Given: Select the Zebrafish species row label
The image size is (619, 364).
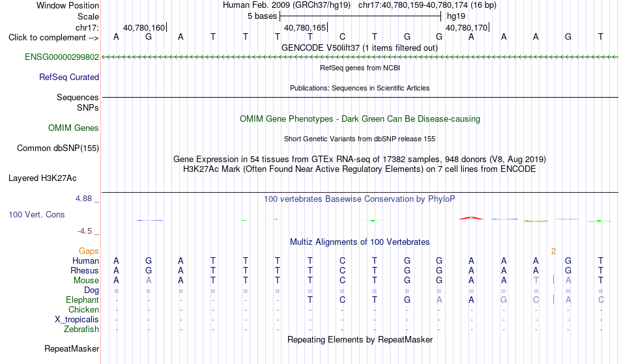Looking at the screenshot, I should 81,329.
